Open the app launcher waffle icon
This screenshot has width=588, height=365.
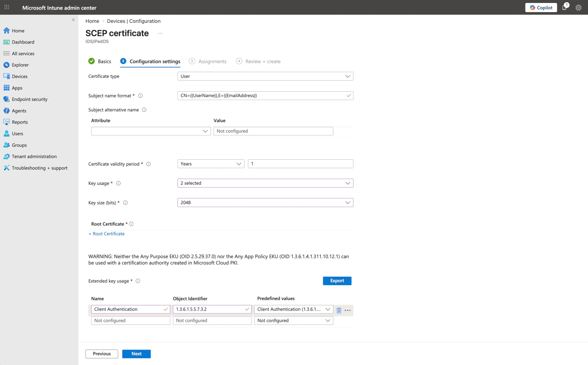click(x=7, y=7)
